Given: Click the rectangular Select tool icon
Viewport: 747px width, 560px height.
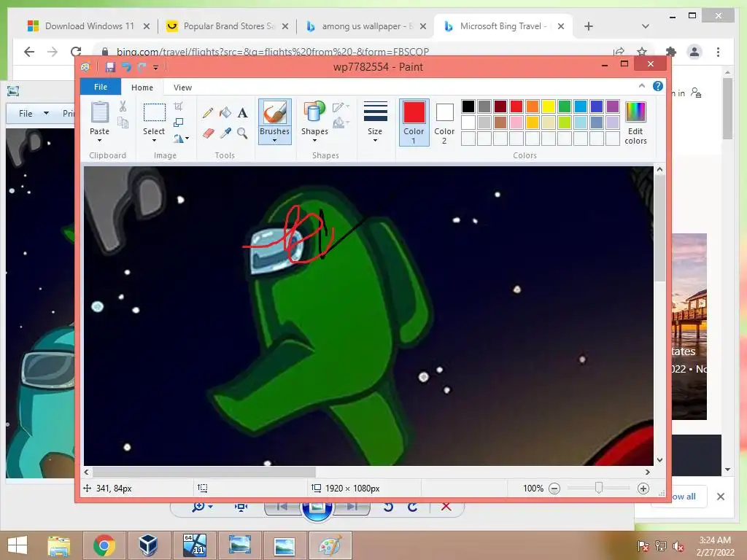Looking at the screenshot, I should click(x=155, y=113).
